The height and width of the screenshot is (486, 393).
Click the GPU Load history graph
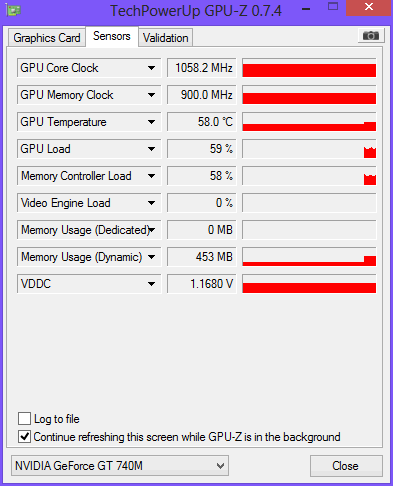309,149
